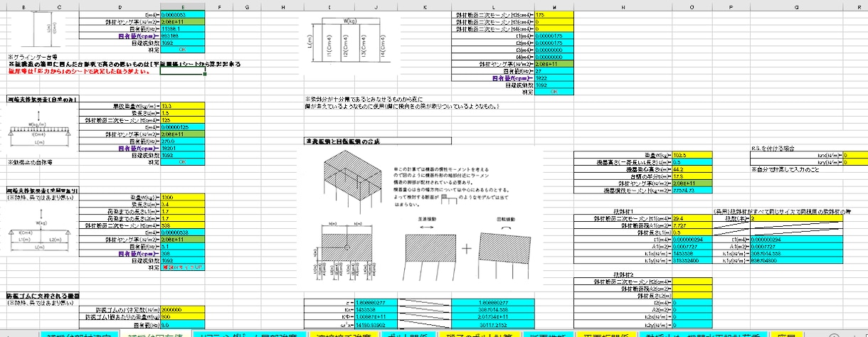Click the yellow cell with value 175

pos(554,14)
